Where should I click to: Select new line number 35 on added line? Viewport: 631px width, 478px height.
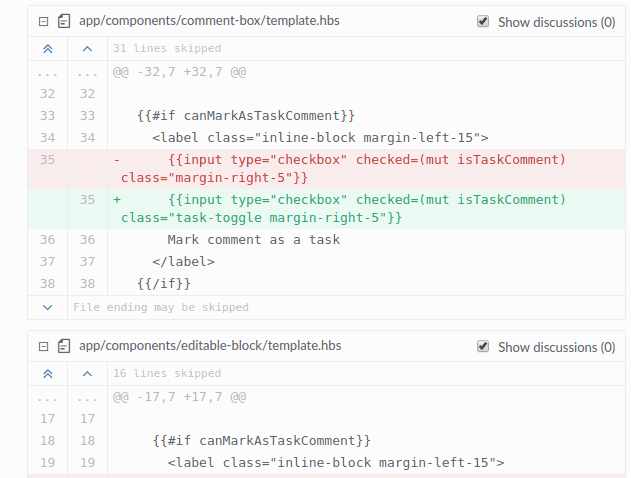87,200
